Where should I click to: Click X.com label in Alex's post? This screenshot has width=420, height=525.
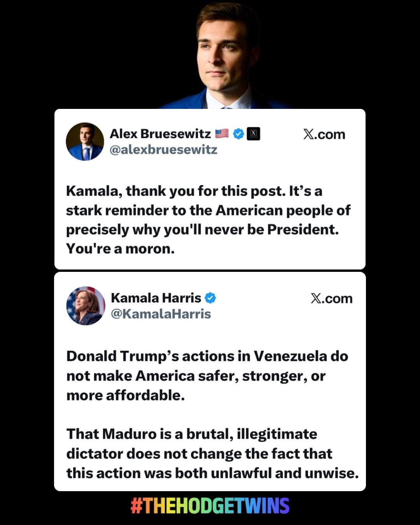pyautogui.click(x=324, y=135)
